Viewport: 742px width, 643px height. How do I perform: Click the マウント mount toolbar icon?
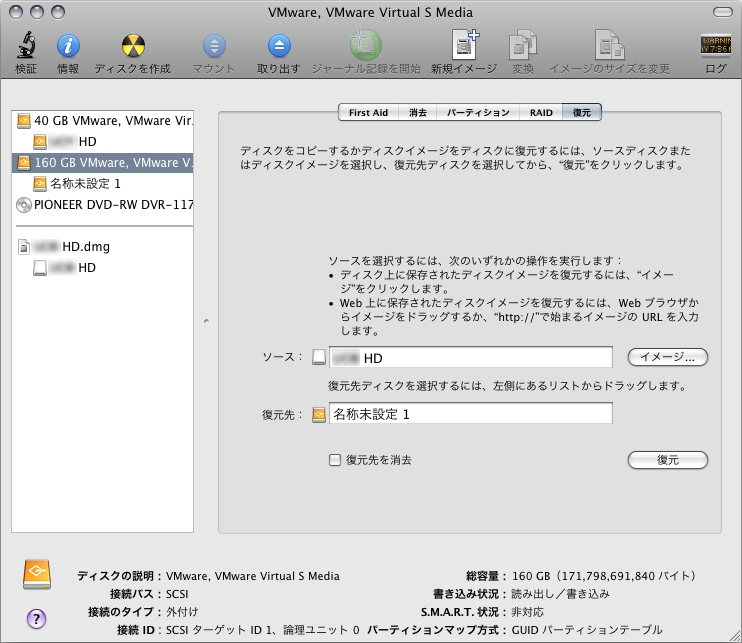214,46
